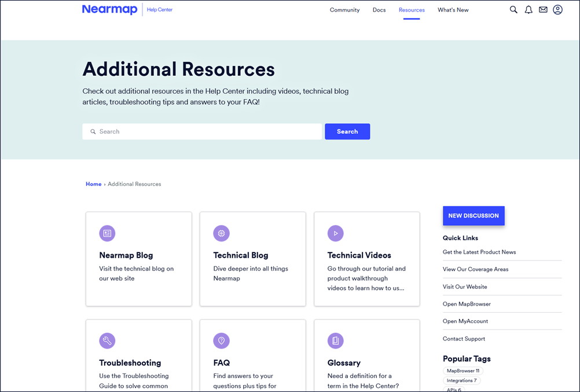Screen dimensions: 580x392
Task: Click the blue Search button
Action: [x=347, y=131]
